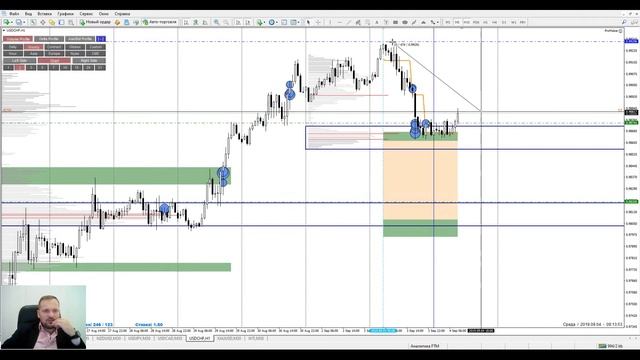This screenshot has width=640, height=360.
Task: Switch to the XAUUSD chart tab
Action: (229, 338)
